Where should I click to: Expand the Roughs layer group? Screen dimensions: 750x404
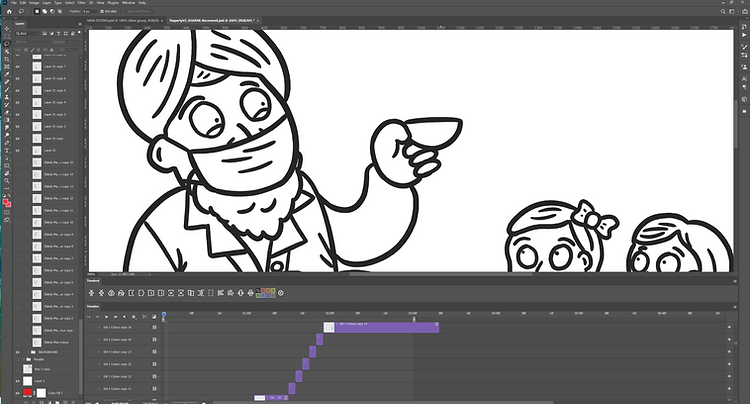tap(23, 359)
